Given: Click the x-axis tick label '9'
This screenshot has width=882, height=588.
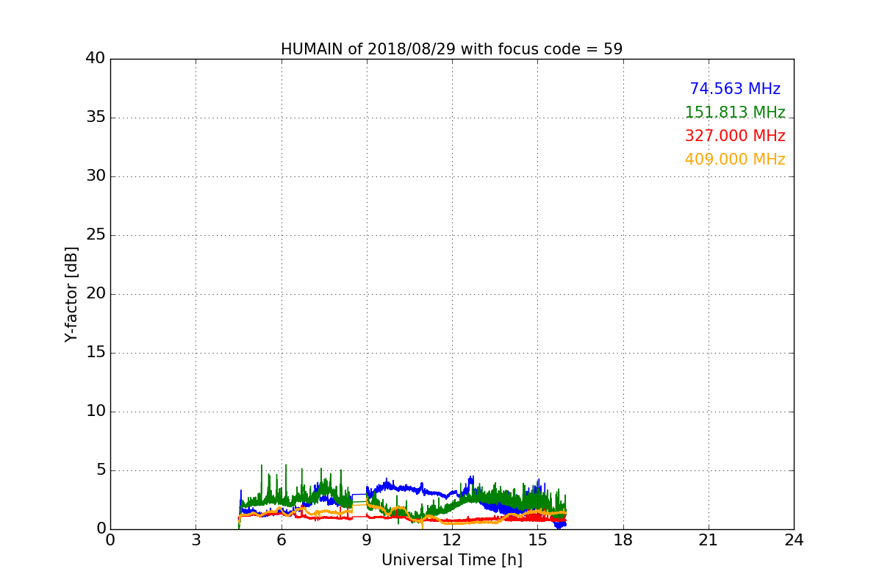Looking at the screenshot, I should [367, 540].
